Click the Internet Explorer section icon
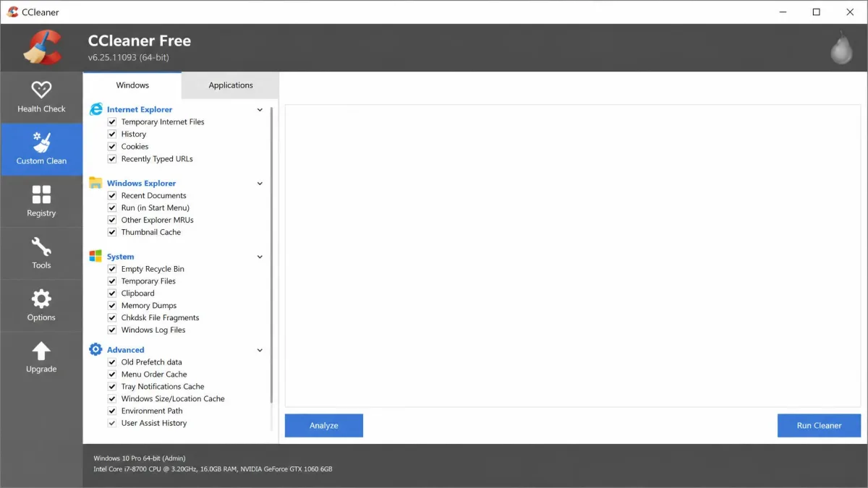 point(95,109)
